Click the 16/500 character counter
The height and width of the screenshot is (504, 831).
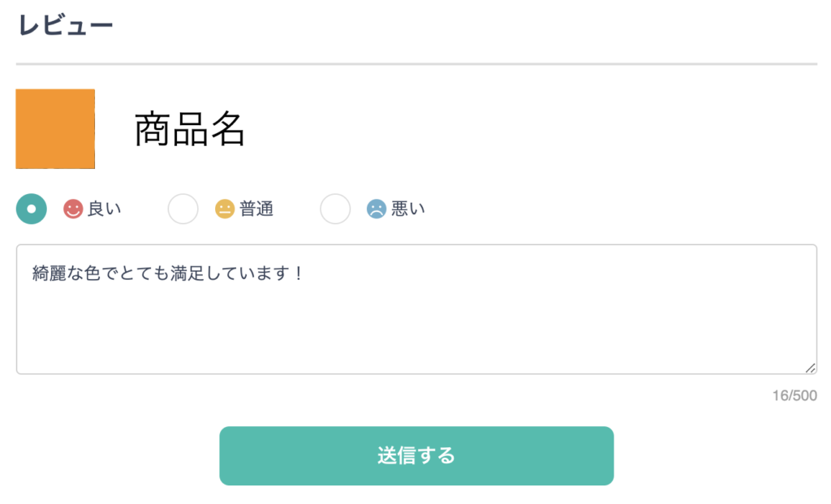tap(794, 396)
